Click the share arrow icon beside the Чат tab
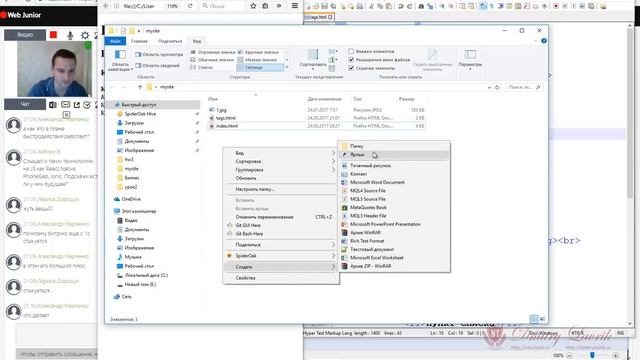 77,105
